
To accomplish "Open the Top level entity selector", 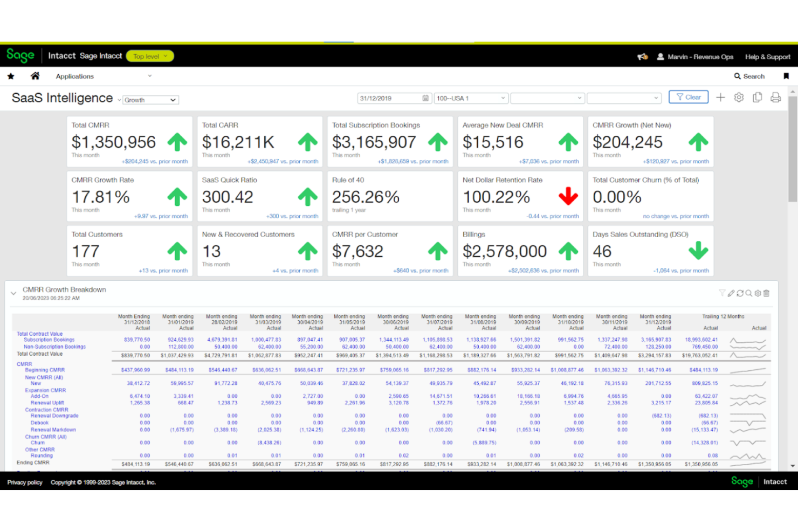I will (x=150, y=56).
